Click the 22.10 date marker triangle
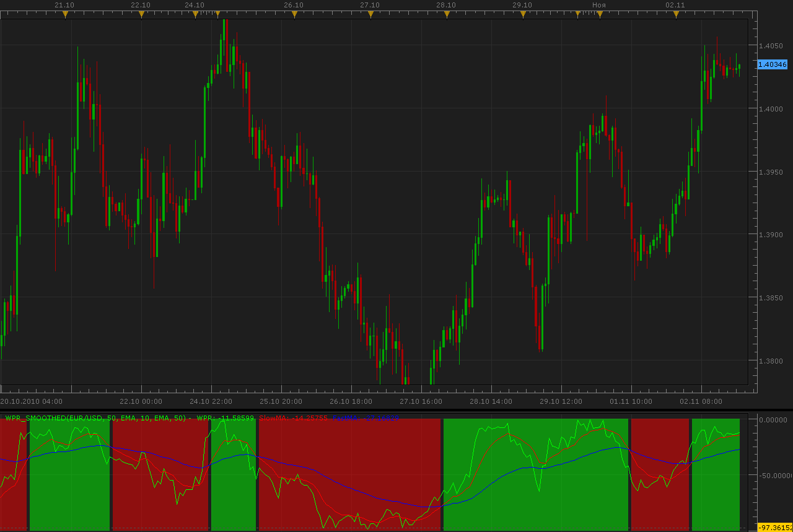The image size is (793, 532). 141,14
